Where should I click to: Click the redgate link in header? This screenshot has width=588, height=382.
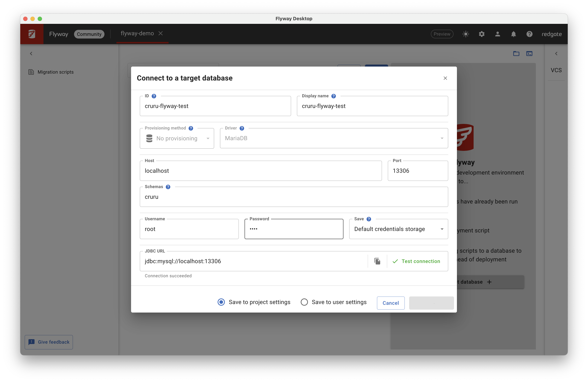tap(552, 34)
